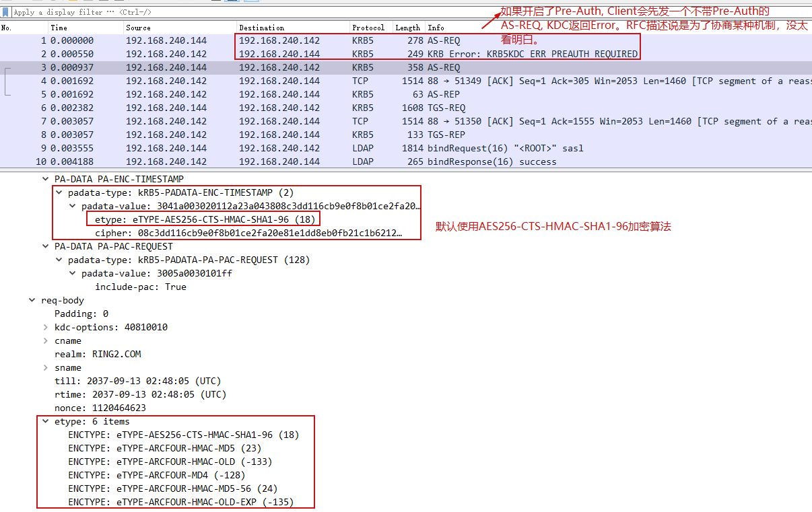
Task: Select the realm: RING2.COM field
Action: coord(98,354)
